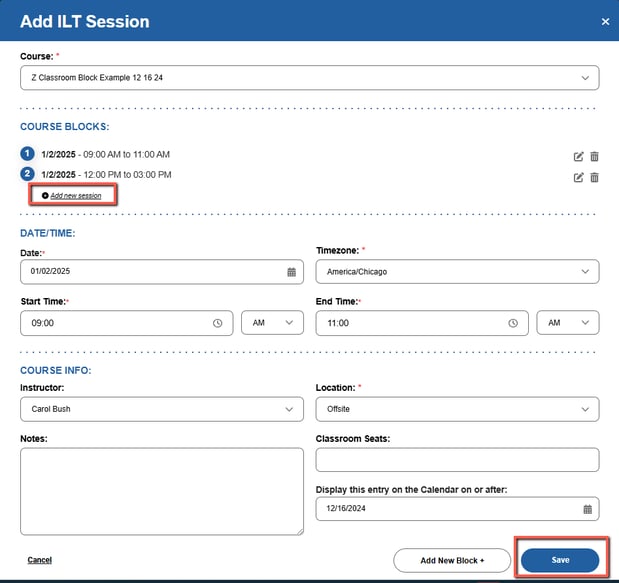Edit course block 2 with pencil icon
The image size is (619, 583).
click(x=578, y=178)
